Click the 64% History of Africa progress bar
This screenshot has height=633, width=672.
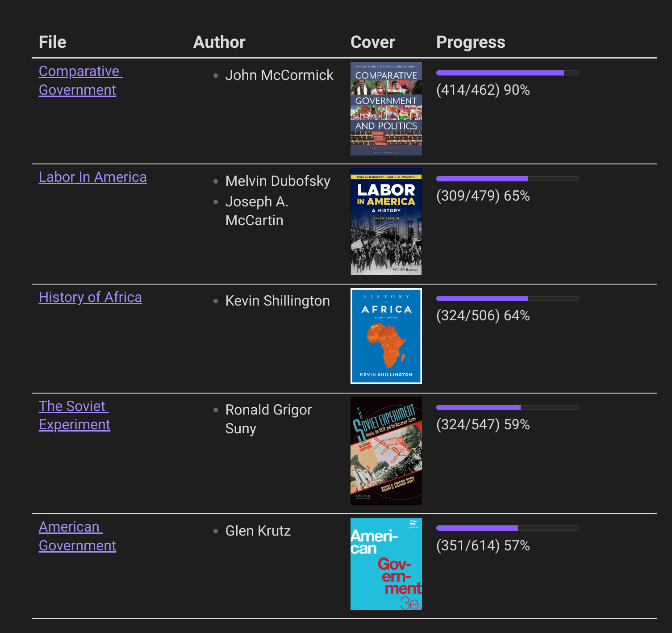[507, 298]
